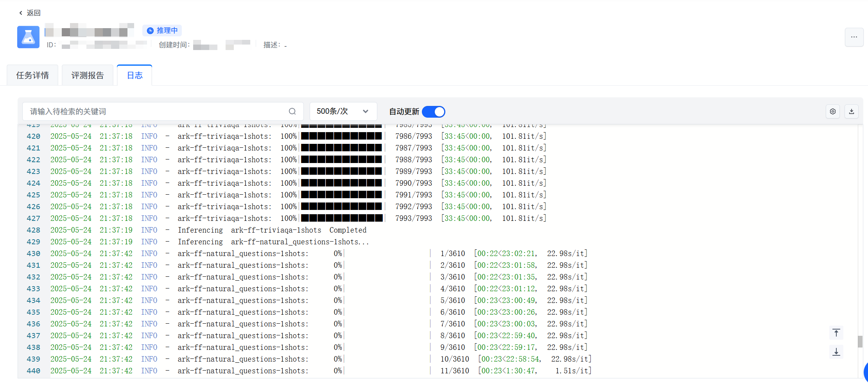Click the 1.51s/it] rate on line 440

tap(574, 371)
